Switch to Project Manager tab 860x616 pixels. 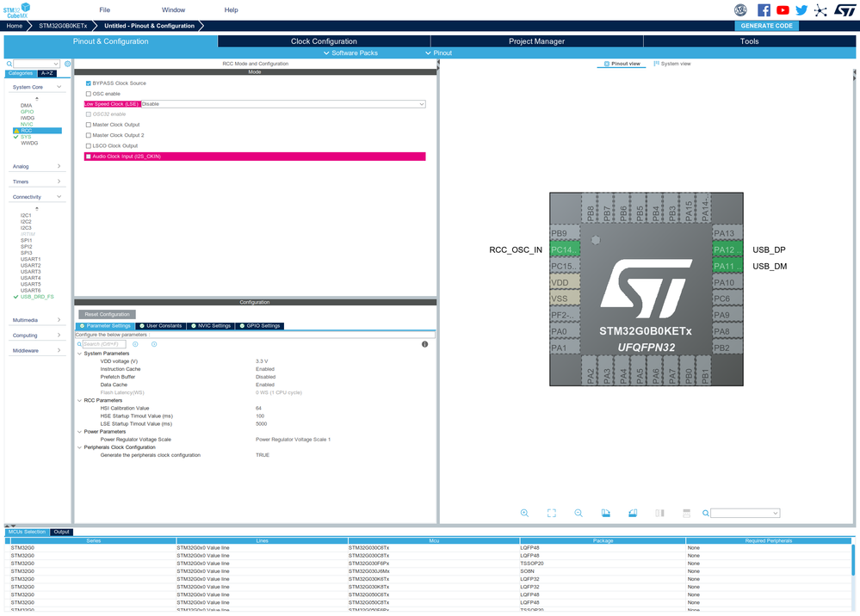click(x=536, y=41)
